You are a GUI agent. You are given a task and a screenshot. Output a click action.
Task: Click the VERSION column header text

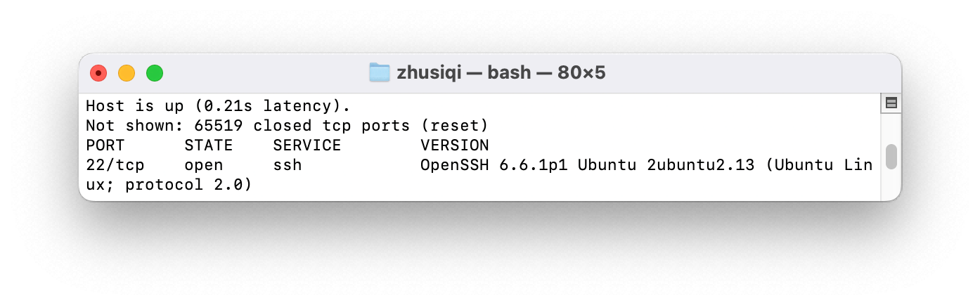click(x=454, y=145)
